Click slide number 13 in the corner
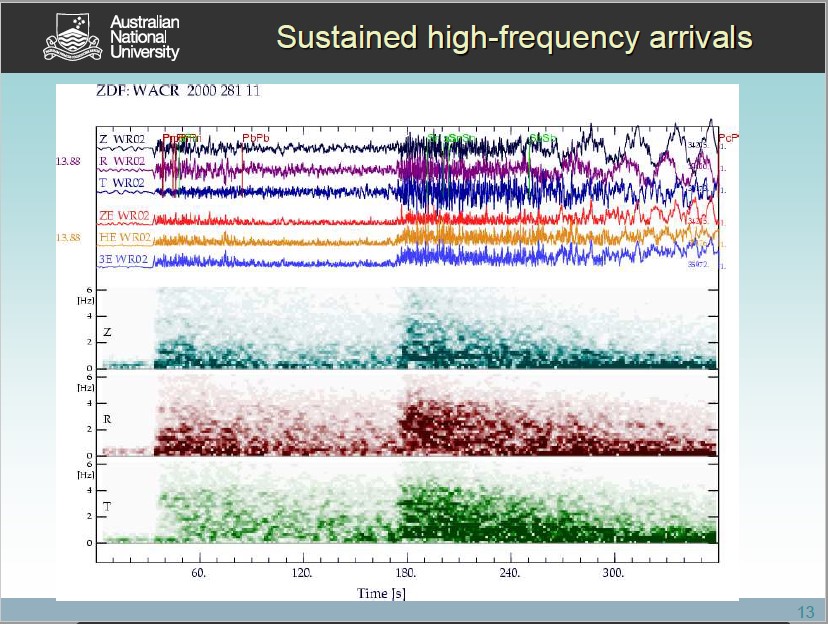Screen dimensions: 828x624 805,612
